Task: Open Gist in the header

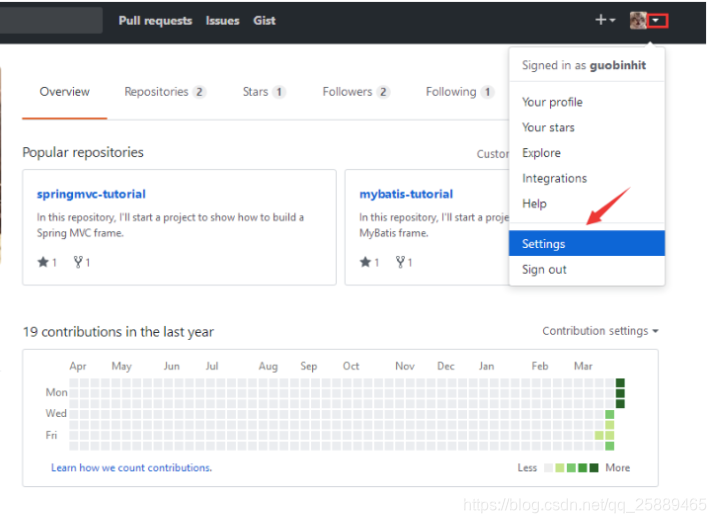Action: (x=264, y=21)
